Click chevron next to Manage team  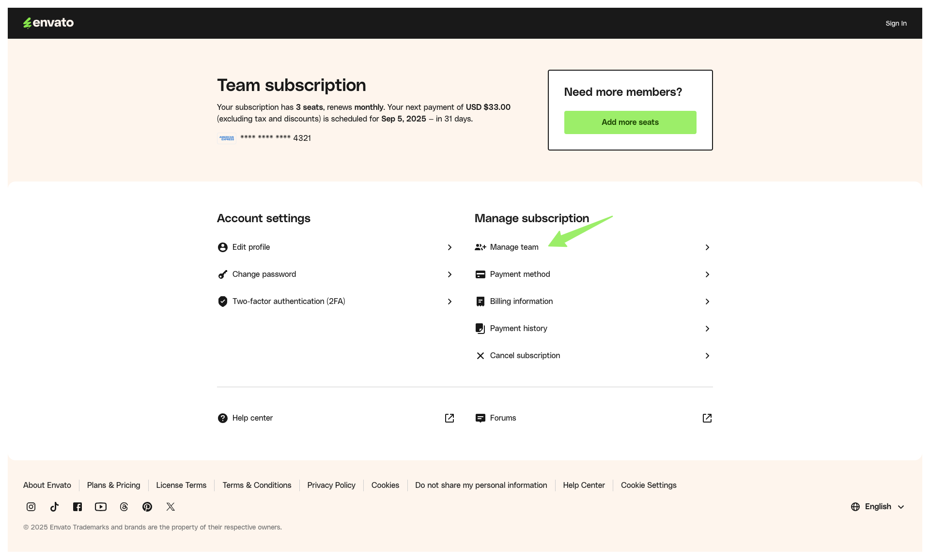coord(707,247)
